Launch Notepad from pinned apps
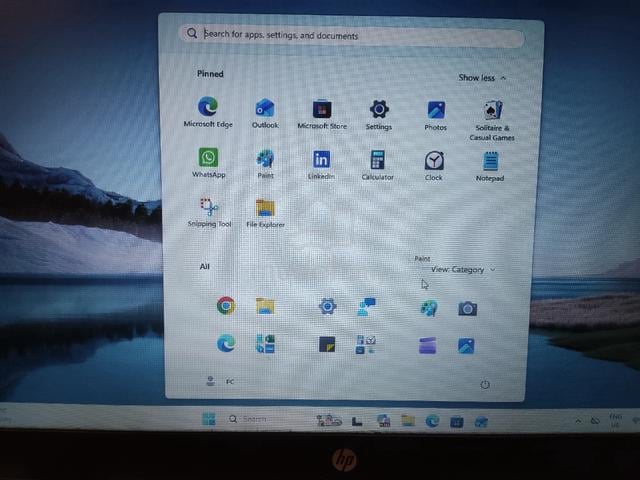This screenshot has height=480, width=640. (490, 167)
